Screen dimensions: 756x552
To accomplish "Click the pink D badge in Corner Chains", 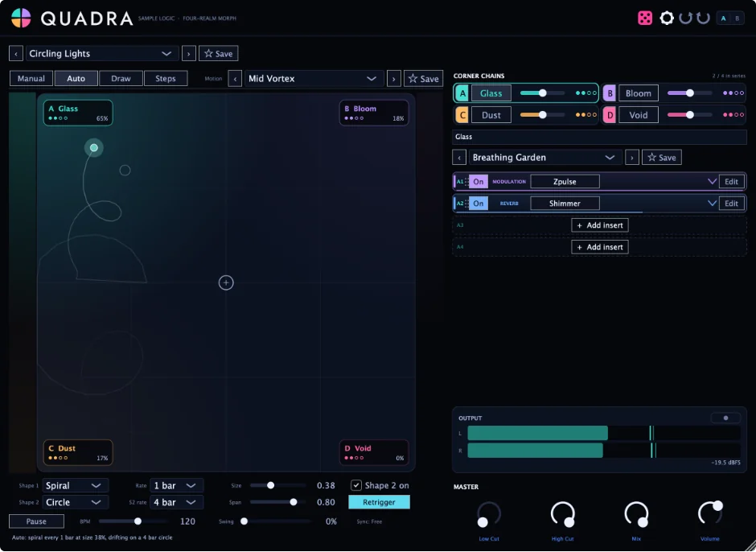I will 610,115.
